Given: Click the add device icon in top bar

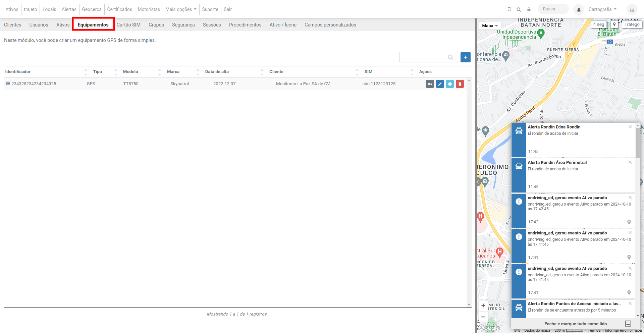Looking at the screenshot, I should point(509,9).
